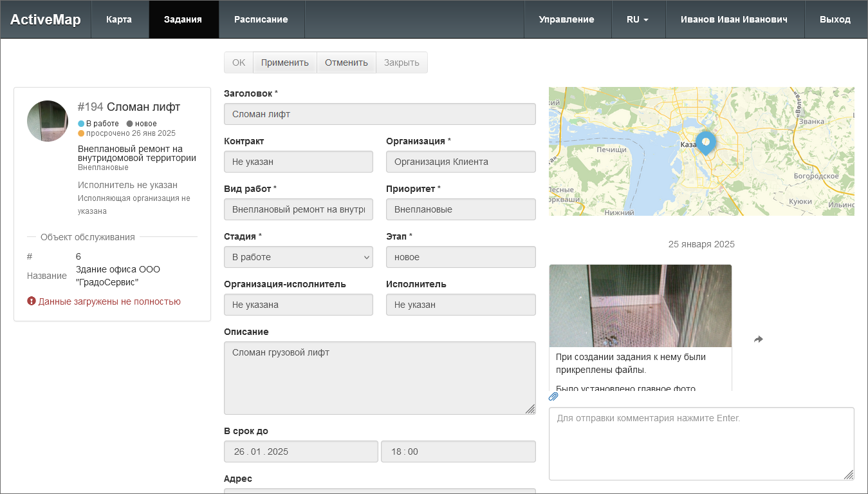The height and width of the screenshot is (494, 868).
Task: Click the paperclip attach file icon
Action: pos(553,397)
